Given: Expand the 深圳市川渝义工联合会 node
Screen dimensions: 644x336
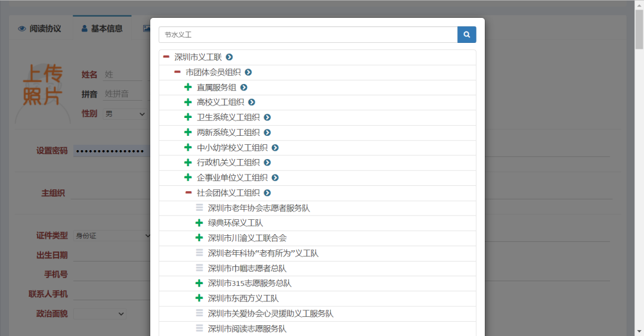Looking at the screenshot, I should [x=199, y=238].
